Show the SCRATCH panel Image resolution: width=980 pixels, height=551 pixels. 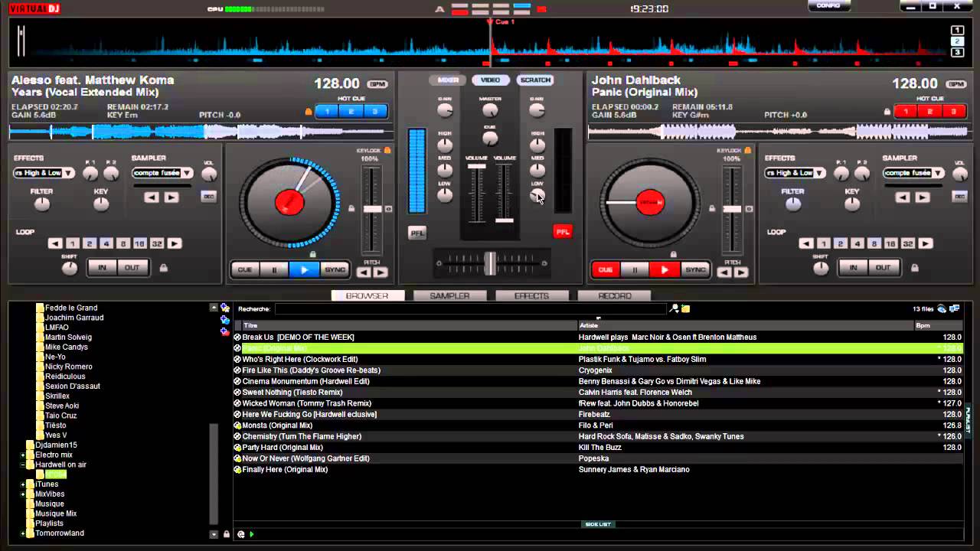534,80
